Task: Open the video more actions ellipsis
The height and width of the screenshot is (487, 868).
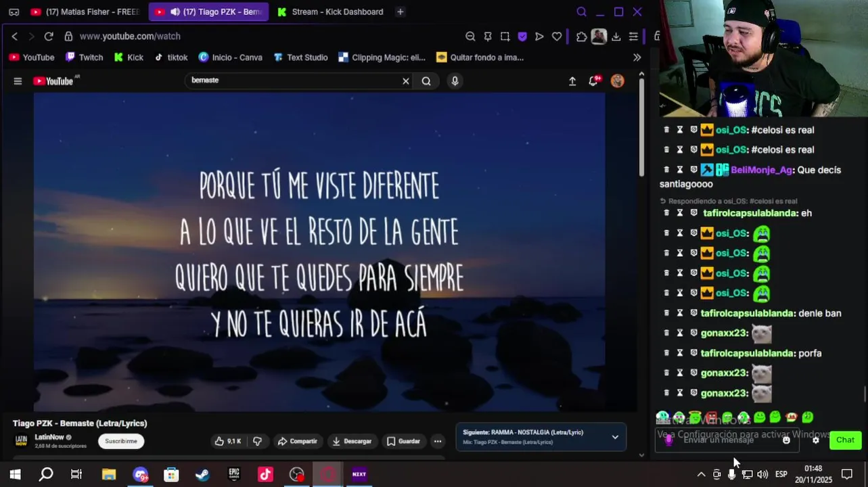Action: point(438,441)
